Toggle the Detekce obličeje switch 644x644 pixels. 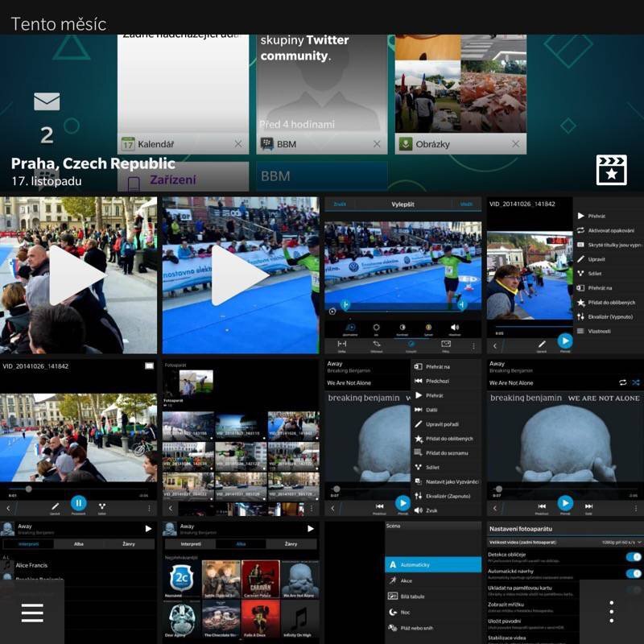point(633,556)
